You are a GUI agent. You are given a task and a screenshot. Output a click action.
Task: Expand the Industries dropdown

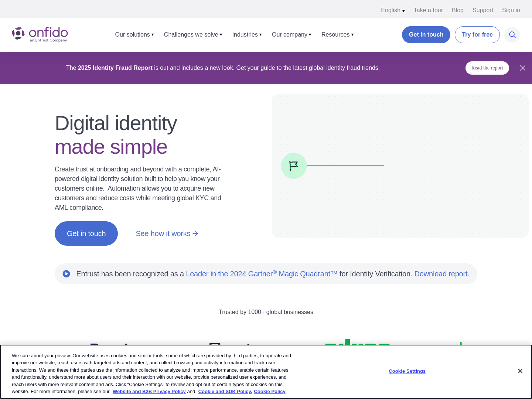point(247,34)
